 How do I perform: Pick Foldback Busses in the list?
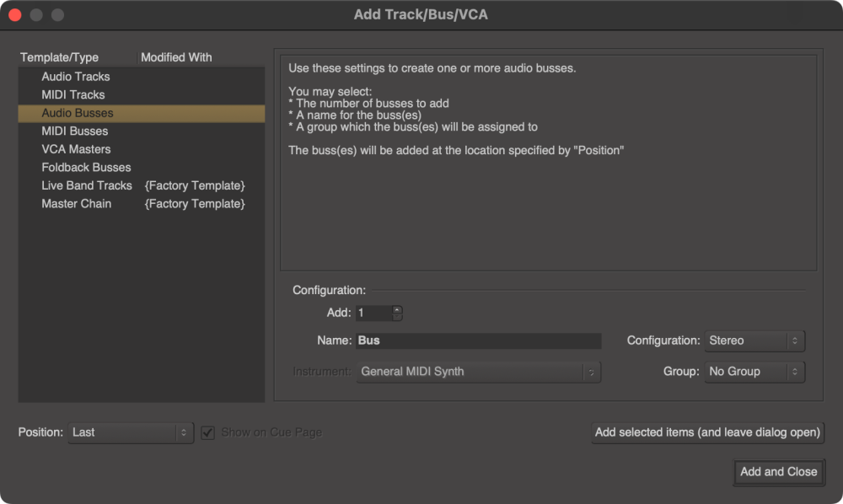point(86,167)
